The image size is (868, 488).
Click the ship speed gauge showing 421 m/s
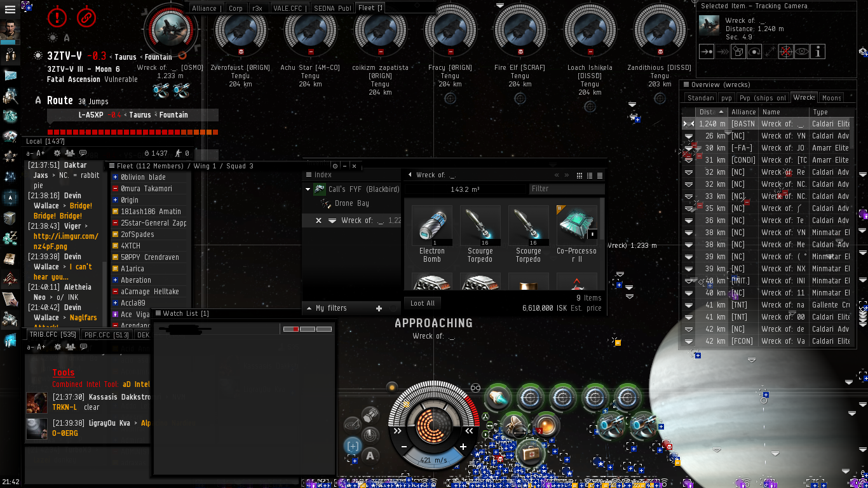coord(433,459)
